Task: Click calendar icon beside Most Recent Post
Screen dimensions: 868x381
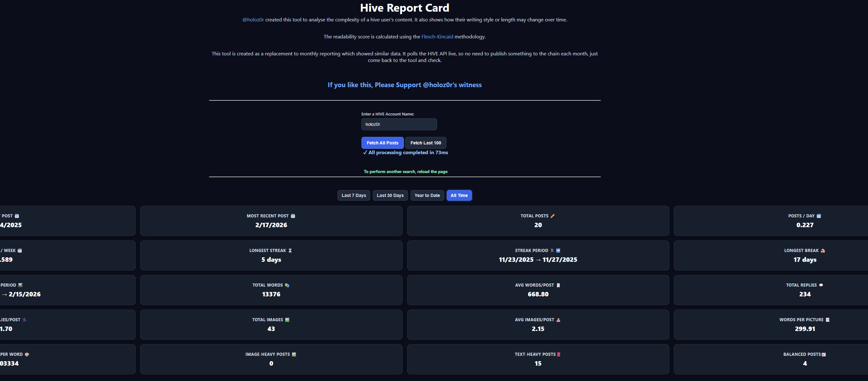Action: pyautogui.click(x=293, y=216)
